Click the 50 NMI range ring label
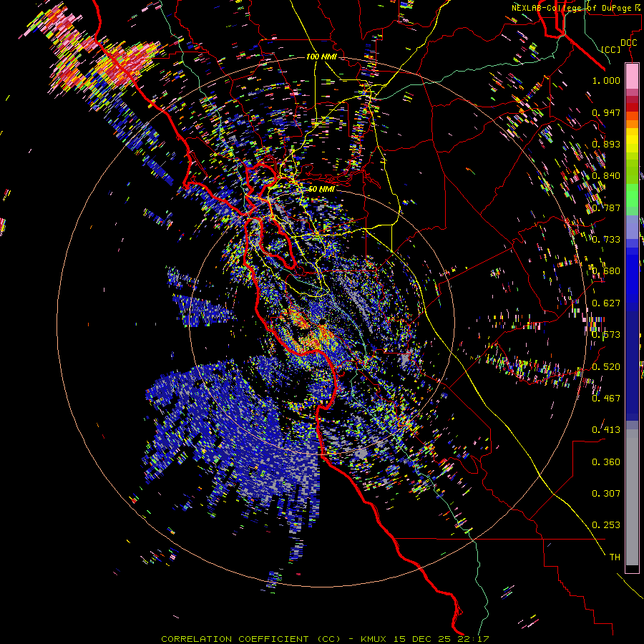 [x=321, y=189]
